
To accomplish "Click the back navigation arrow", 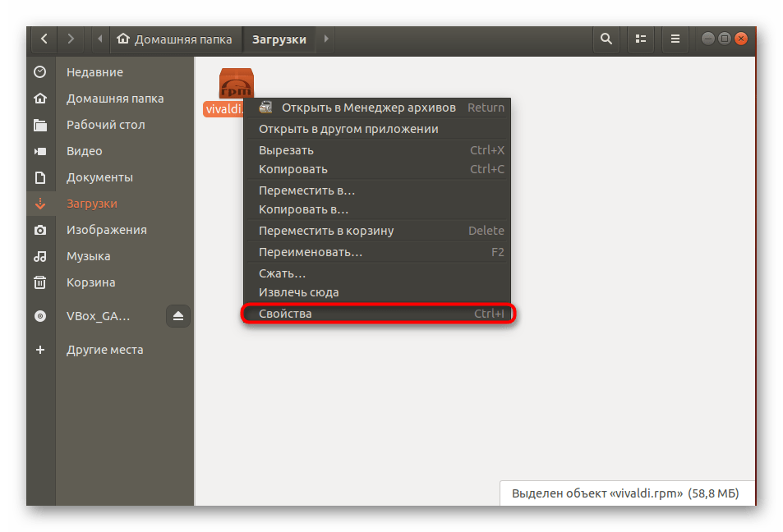I will click(44, 39).
